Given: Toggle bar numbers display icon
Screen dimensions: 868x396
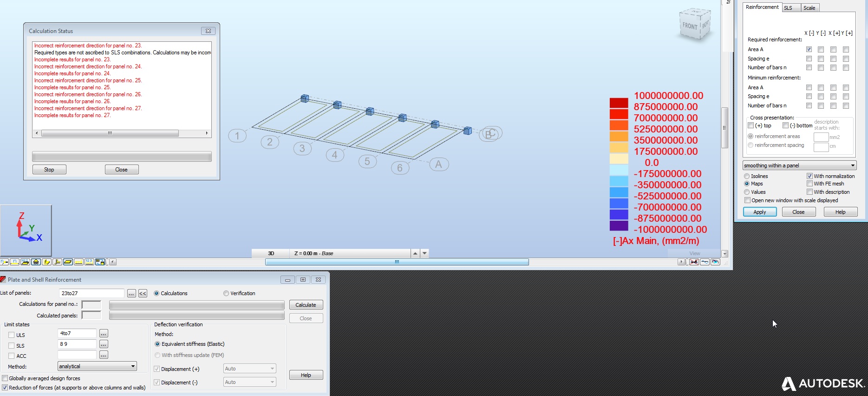Looking at the screenshot, I should 14,262.
